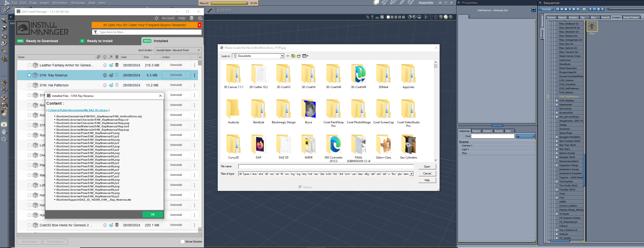Tick checkbox for Cute3D Bow Heels package
The height and width of the screenshot is (248, 644).
click(30, 225)
